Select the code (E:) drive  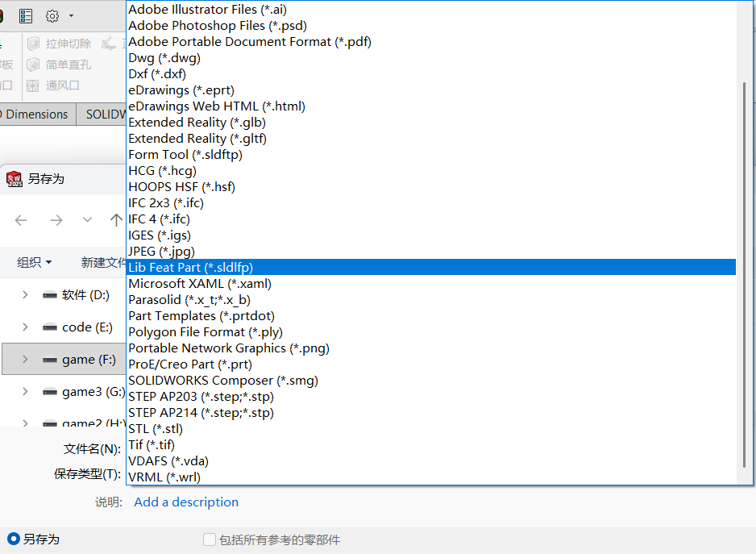(x=77, y=327)
